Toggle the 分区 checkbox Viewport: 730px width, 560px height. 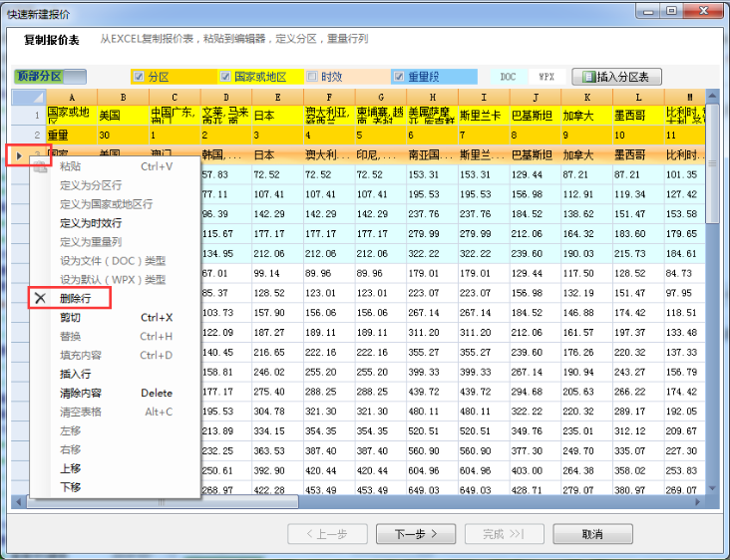click(139, 77)
